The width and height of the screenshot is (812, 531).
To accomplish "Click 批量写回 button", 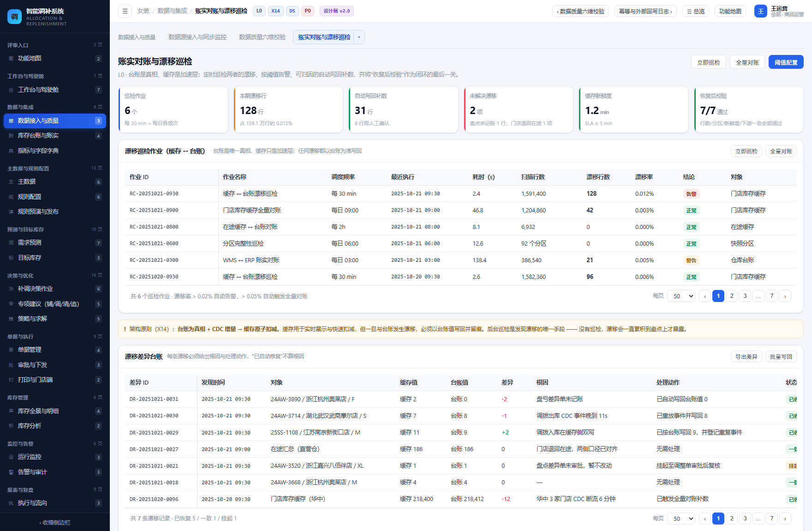I will click(781, 356).
